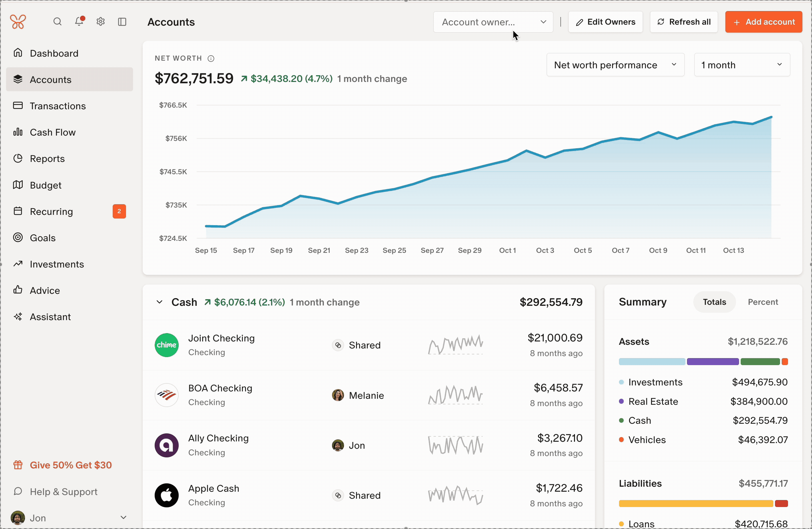This screenshot has width=812, height=529.
Task: Click the Apple Cash account logo
Action: (166, 495)
